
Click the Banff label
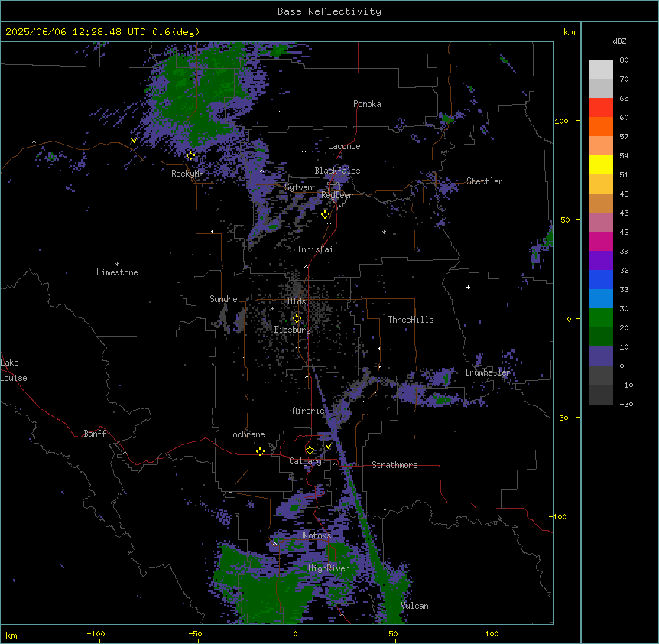pos(95,434)
